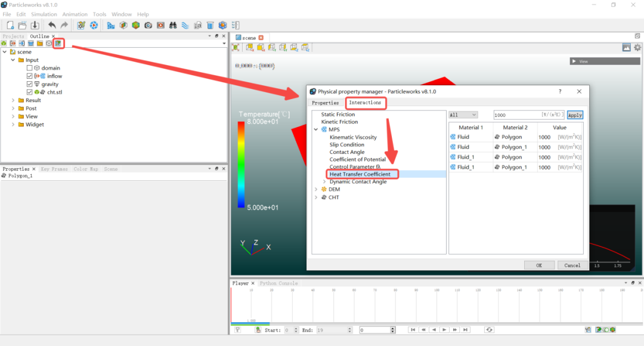Open the 'All' filter dropdown
The width and height of the screenshot is (644, 346).
(463, 115)
